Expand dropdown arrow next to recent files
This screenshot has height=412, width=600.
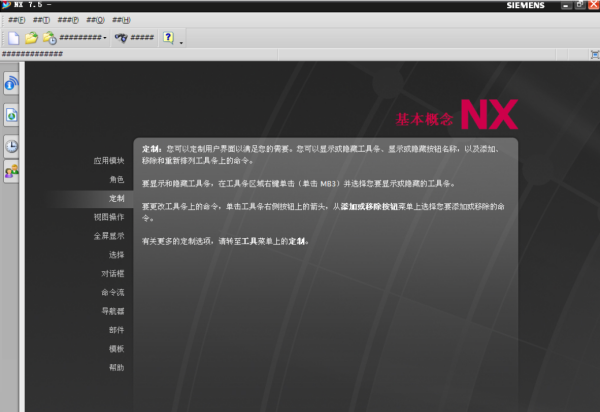click(x=105, y=38)
